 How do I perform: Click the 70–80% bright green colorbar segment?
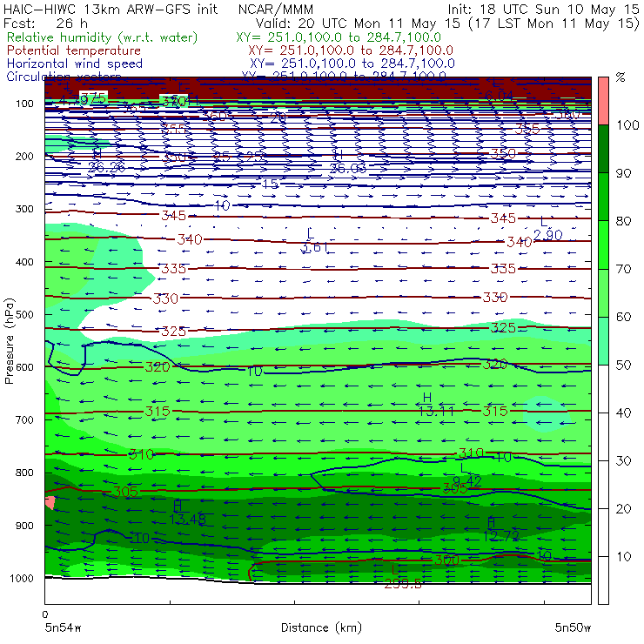[x=603, y=245]
